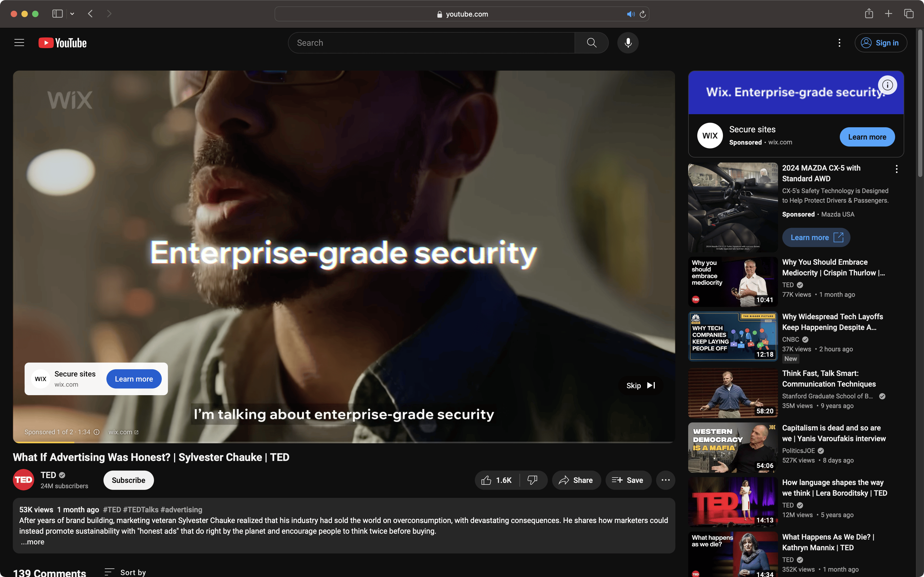Open the Why Widespread Tech Layoffs thumbnail

[733, 336]
